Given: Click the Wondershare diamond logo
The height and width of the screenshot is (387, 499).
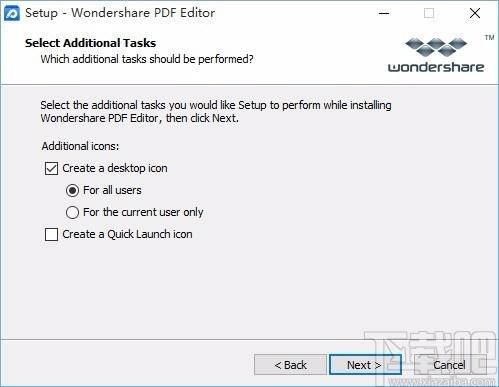Looking at the screenshot, I should coord(436,47).
